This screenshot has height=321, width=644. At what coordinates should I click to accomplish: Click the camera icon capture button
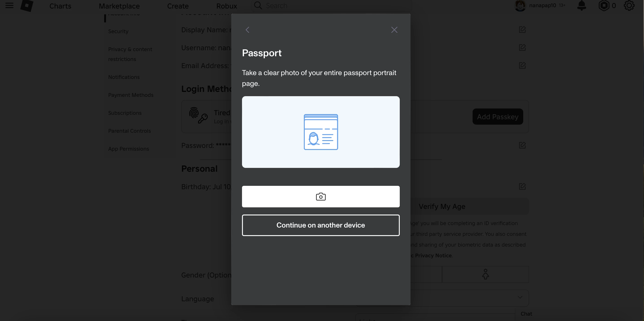coord(321,197)
